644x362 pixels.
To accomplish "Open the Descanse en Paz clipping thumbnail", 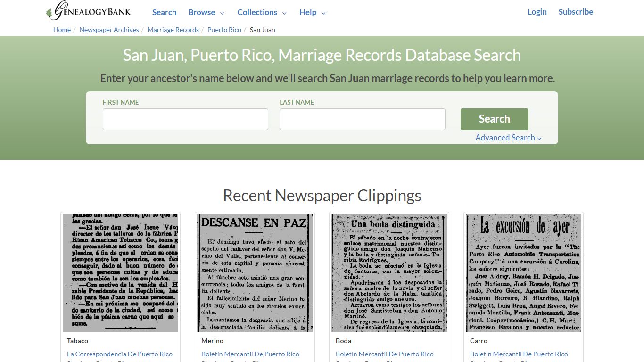I will (255, 273).
